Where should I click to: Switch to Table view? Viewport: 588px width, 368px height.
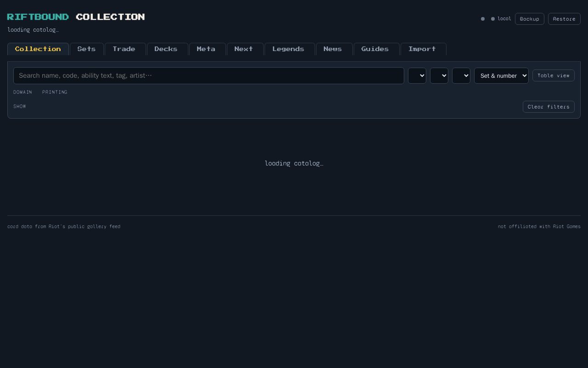[x=554, y=75]
